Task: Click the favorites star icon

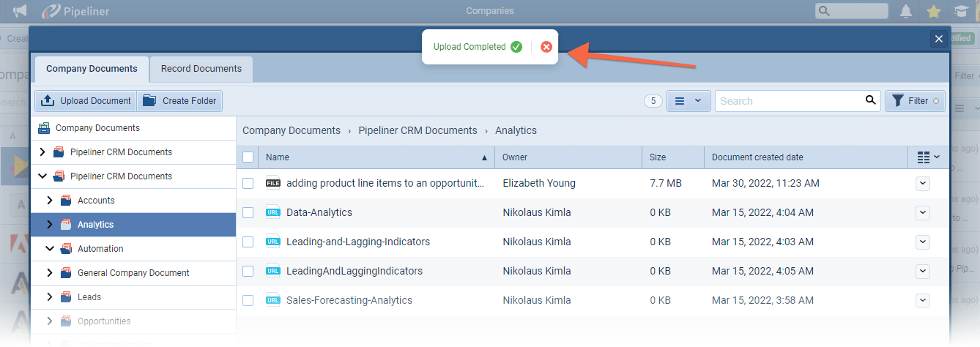Action: [x=933, y=11]
